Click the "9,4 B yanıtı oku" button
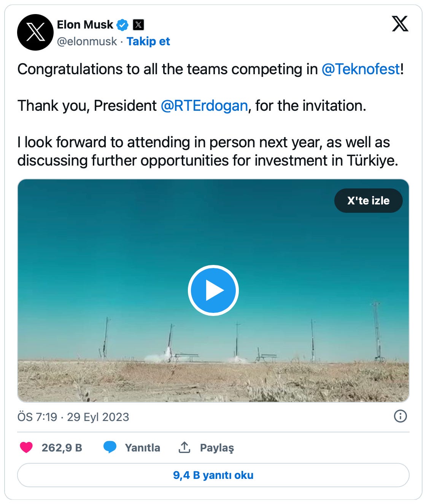The image size is (429, 504). pyautogui.click(x=213, y=475)
